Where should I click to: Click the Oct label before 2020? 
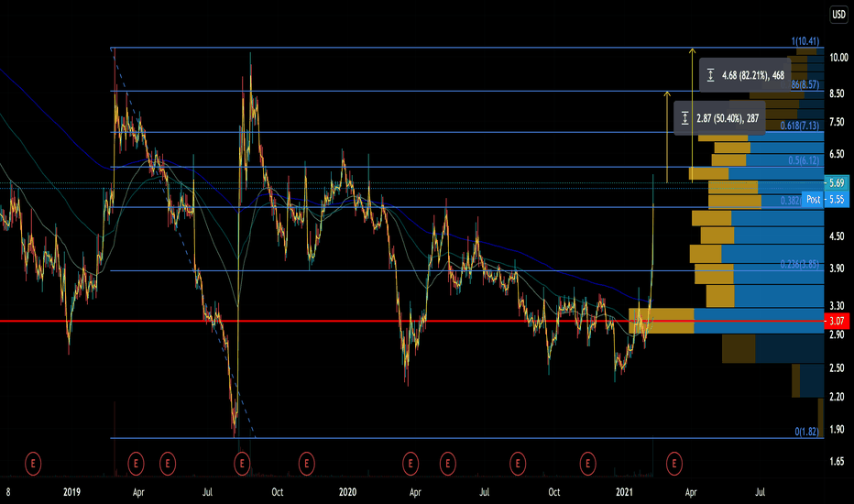278,493
